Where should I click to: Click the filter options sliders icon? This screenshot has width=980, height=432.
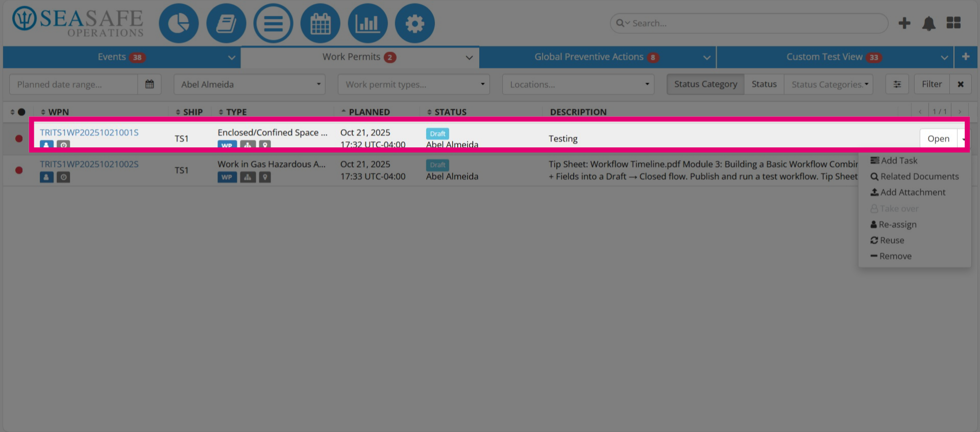tap(897, 84)
